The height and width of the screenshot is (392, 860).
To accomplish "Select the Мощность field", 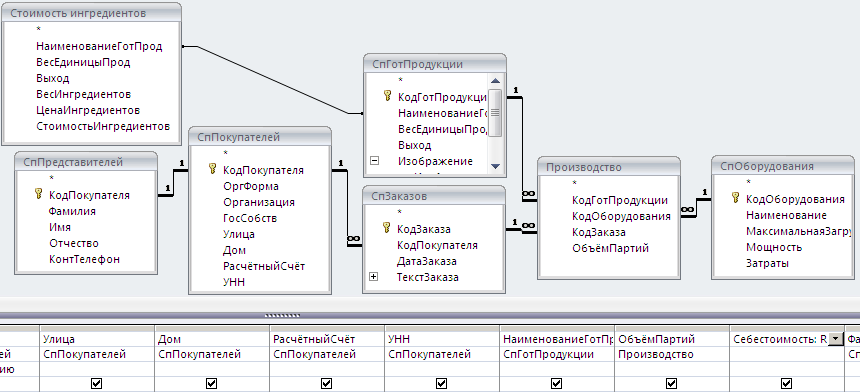I will click(774, 247).
